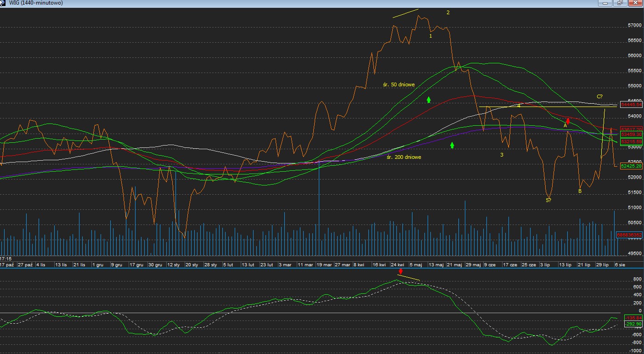The image size is (644, 354).
Task: Restore down the WIG chart window
Action: (x=620, y=3)
